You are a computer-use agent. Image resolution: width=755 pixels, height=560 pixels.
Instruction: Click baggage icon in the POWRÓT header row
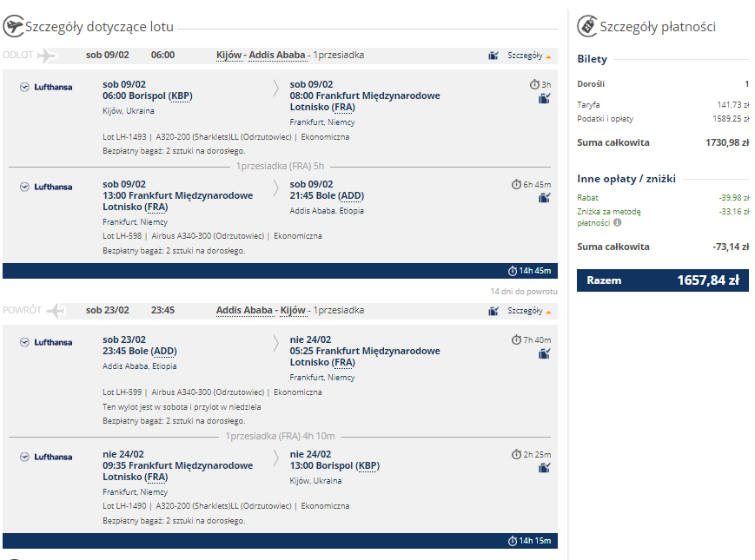pyautogui.click(x=493, y=311)
